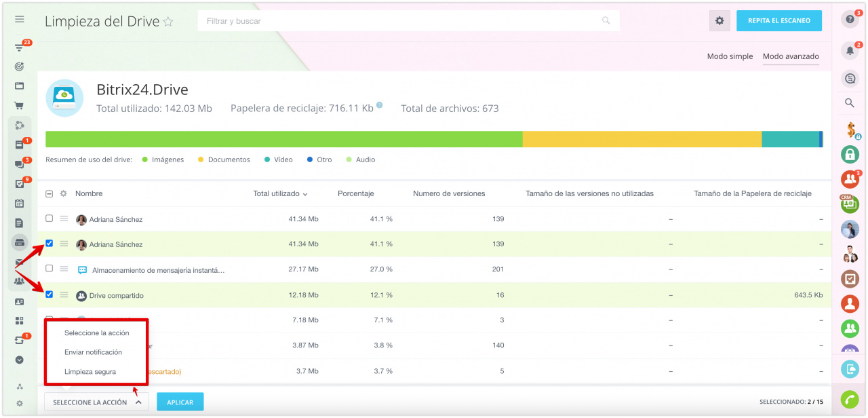Open the calendar icon in left sidebar

point(20,203)
